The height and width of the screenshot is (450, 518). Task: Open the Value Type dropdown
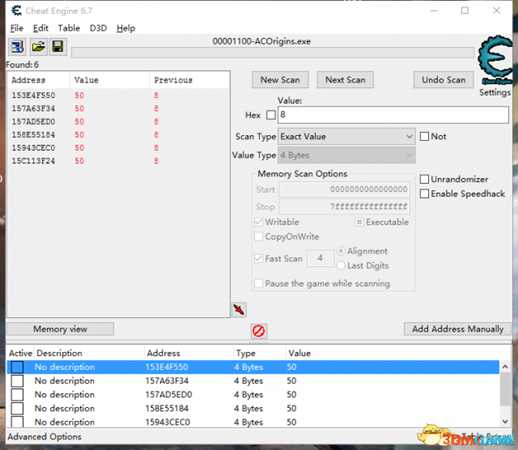pos(347,155)
